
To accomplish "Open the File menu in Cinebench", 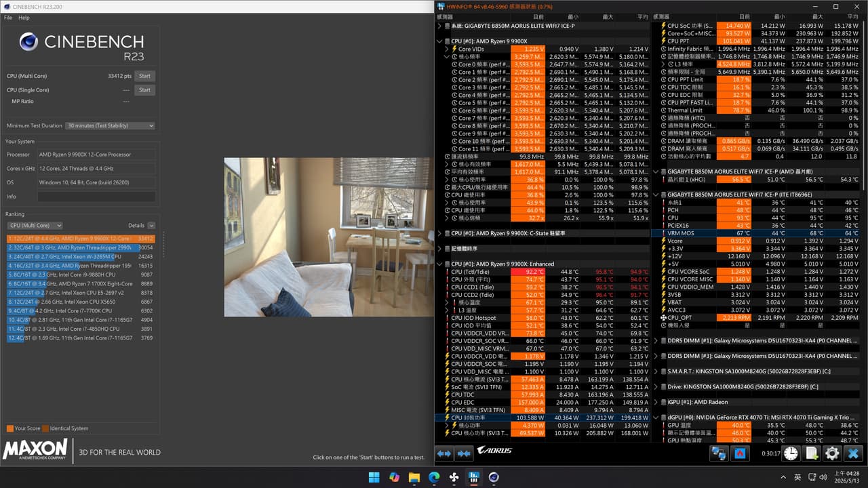I will coord(8,18).
